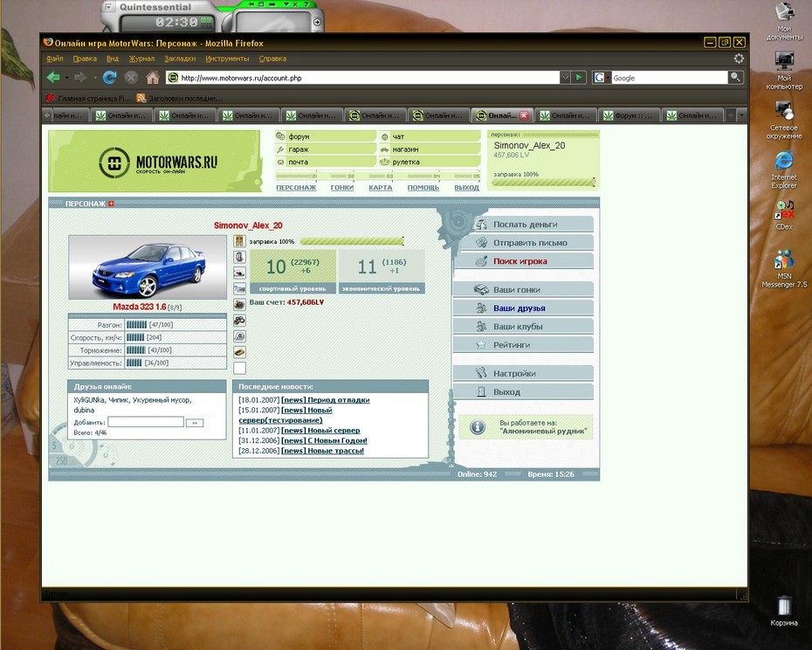Open the 'гараж' link in the header
The height and width of the screenshot is (650, 812).
coord(326,149)
